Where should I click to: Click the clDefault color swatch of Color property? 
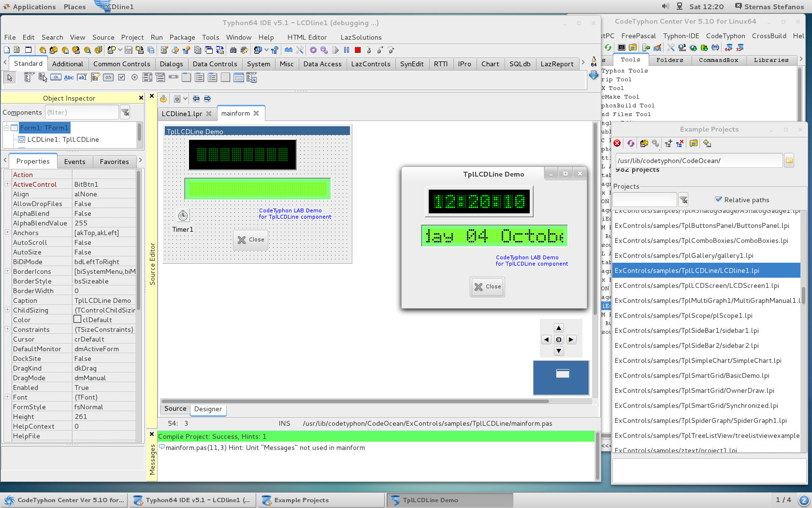coord(77,319)
